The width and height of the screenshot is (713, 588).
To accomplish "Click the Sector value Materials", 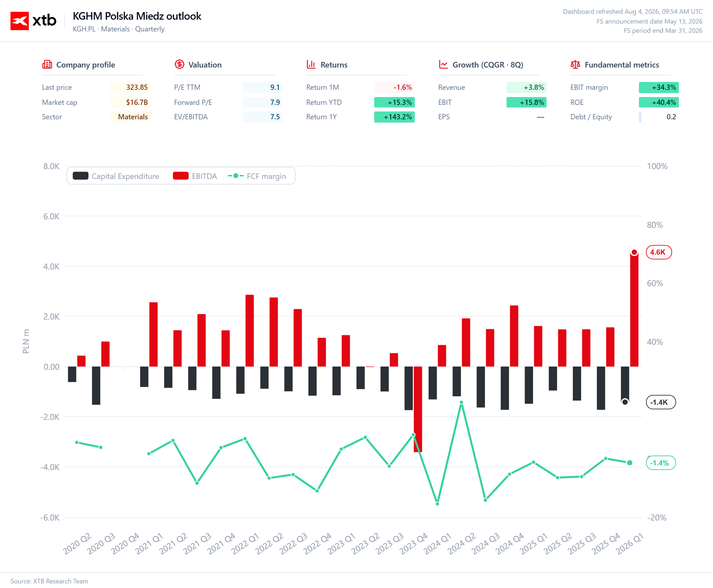I will 130,117.
